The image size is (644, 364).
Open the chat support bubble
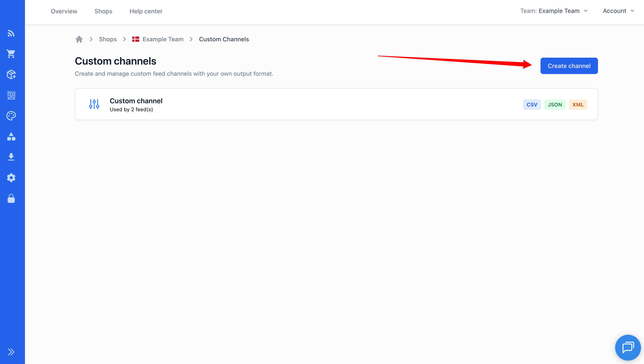(627, 347)
